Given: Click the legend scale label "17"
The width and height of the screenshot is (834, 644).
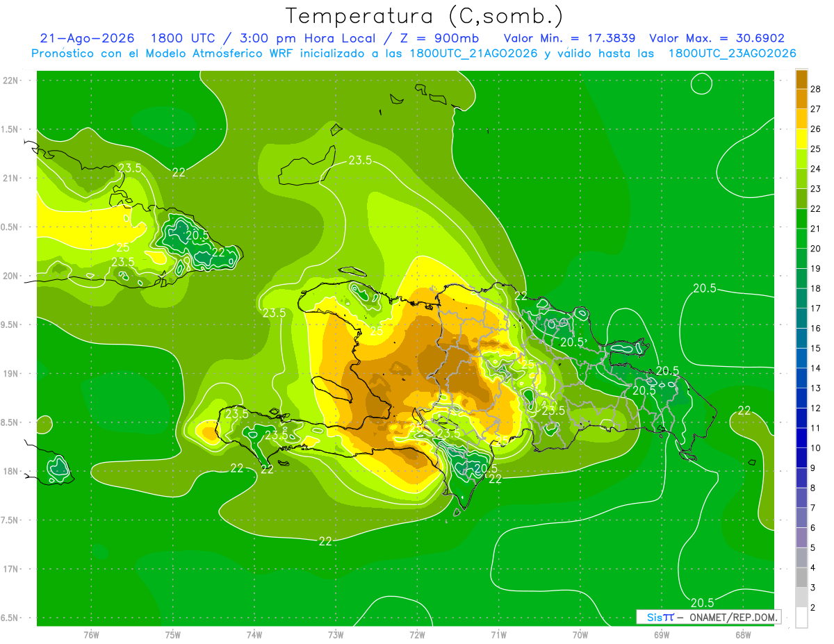Looking at the screenshot, I should click(x=817, y=308).
